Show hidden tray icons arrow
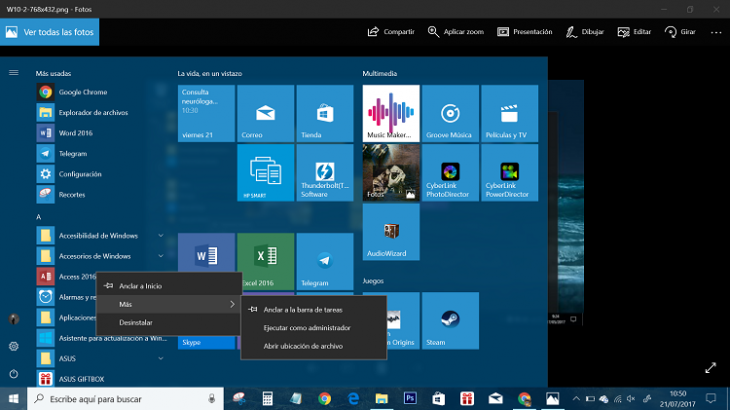730x410 pixels. 576,399
